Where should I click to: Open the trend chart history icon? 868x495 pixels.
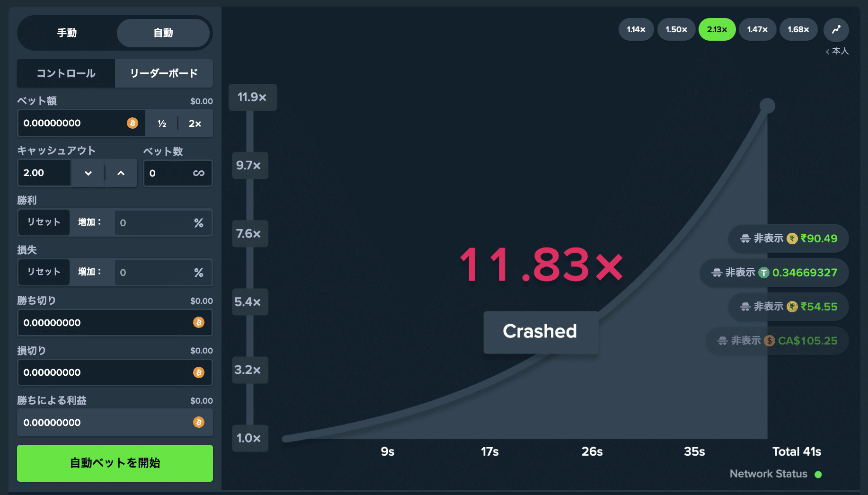click(836, 29)
